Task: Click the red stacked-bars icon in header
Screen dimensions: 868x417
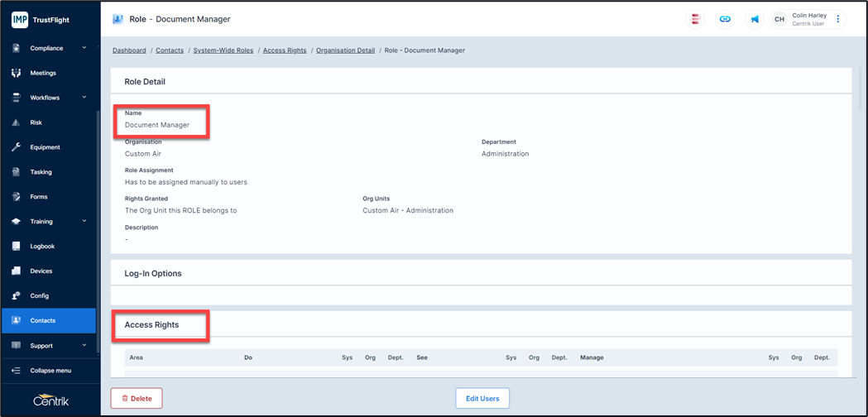Action: [x=696, y=19]
